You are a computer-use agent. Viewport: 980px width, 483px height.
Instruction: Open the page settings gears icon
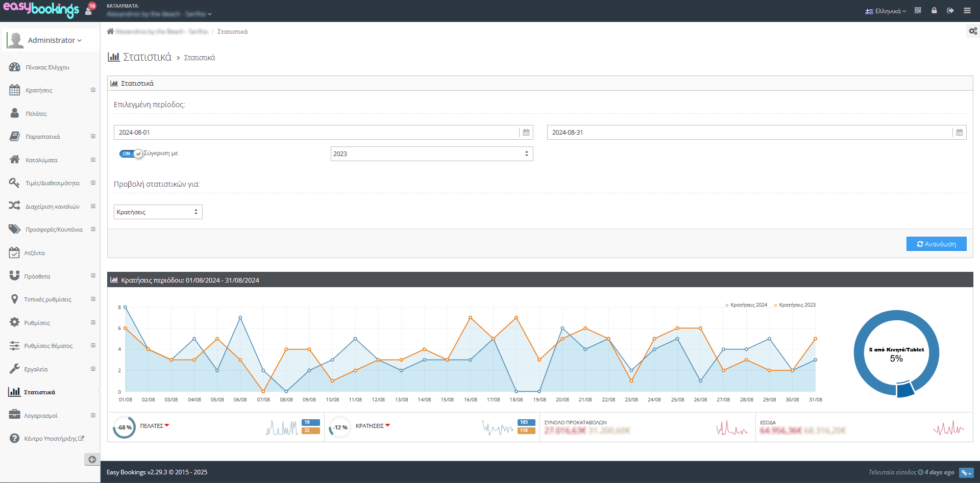click(973, 31)
